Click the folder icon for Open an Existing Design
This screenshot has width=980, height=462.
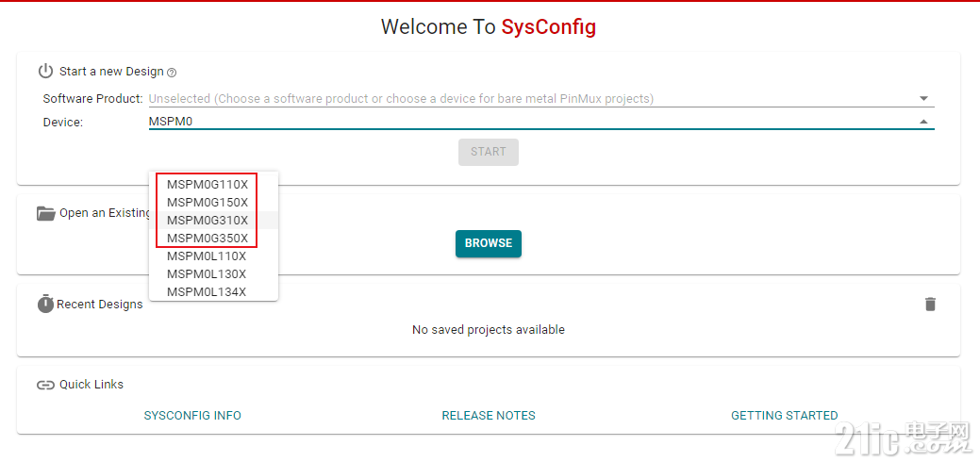45,213
